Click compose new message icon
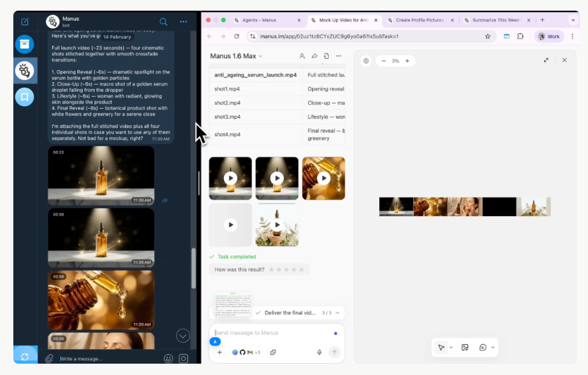 [25, 22]
